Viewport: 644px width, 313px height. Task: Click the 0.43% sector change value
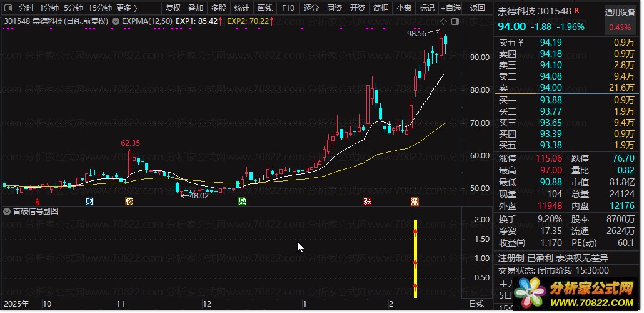(x=620, y=27)
